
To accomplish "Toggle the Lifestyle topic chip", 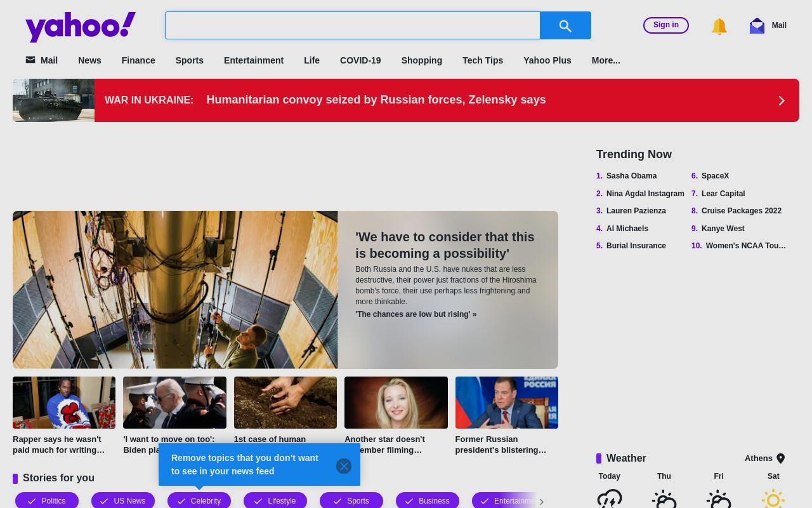I will pos(275,501).
